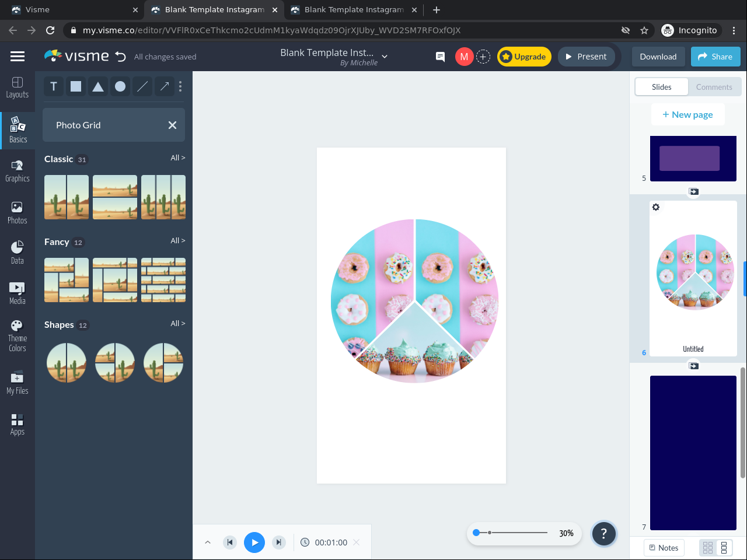The width and height of the screenshot is (747, 560).
Task: Switch to the Slides tab
Action: pos(662,87)
